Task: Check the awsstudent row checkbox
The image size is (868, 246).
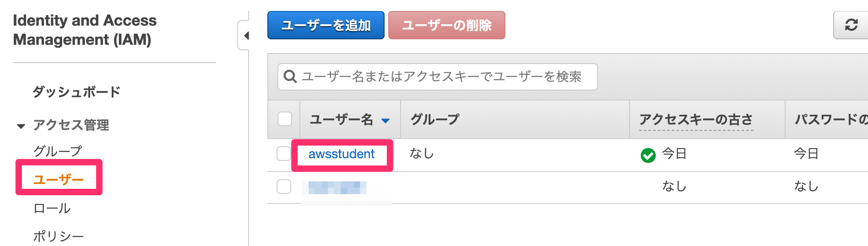Action: [x=284, y=154]
